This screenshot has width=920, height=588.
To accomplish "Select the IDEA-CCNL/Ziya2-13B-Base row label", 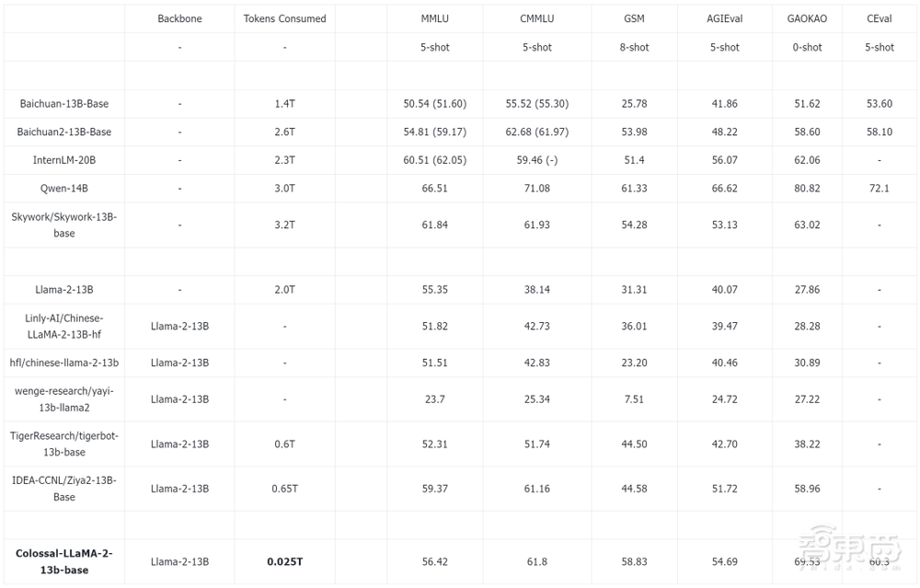I will click(64, 489).
